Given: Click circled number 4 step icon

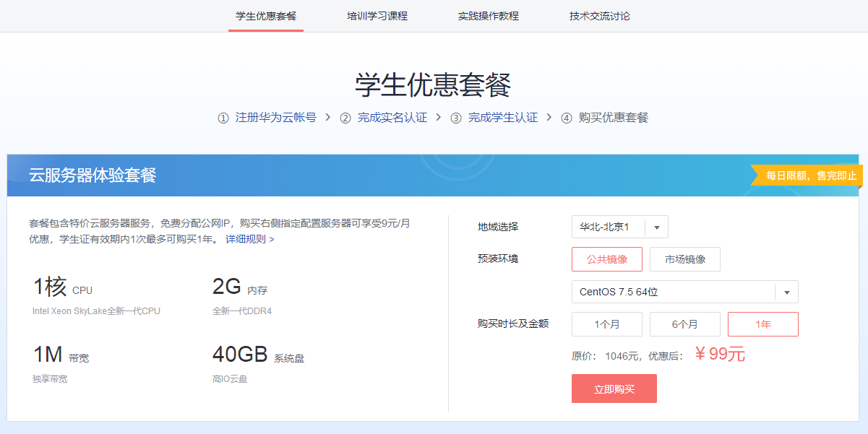Looking at the screenshot, I should [x=567, y=118].
